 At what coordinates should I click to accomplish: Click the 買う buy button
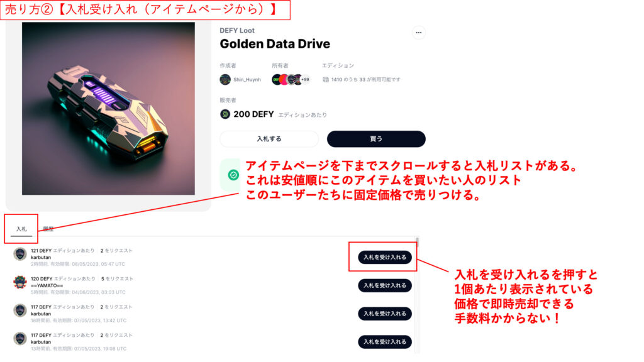point(376,139)
